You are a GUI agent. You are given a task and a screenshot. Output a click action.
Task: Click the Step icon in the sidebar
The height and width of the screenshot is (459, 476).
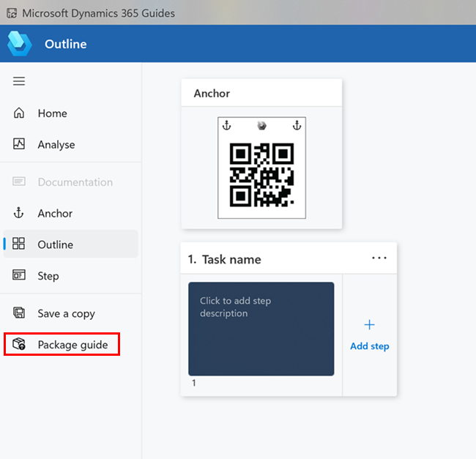pos(19,275)
